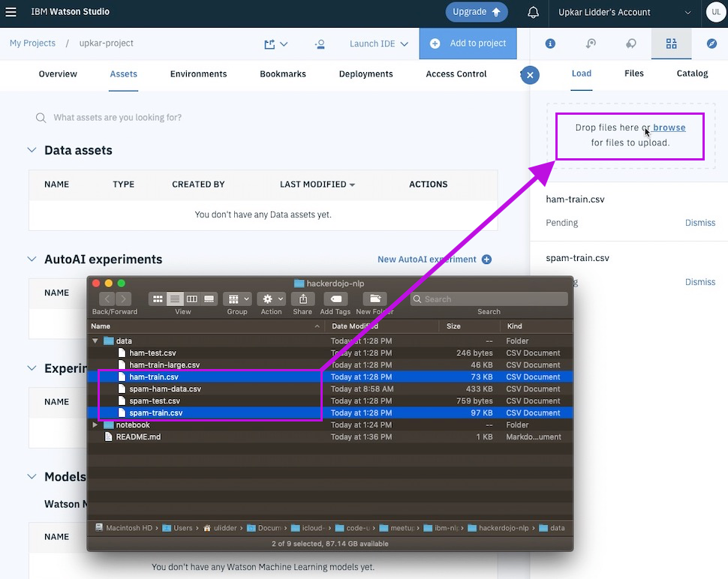Collapse the AutoAI experiments section
Image resolution: width=728 pixels, height=579 pixels.
(32, 259)
